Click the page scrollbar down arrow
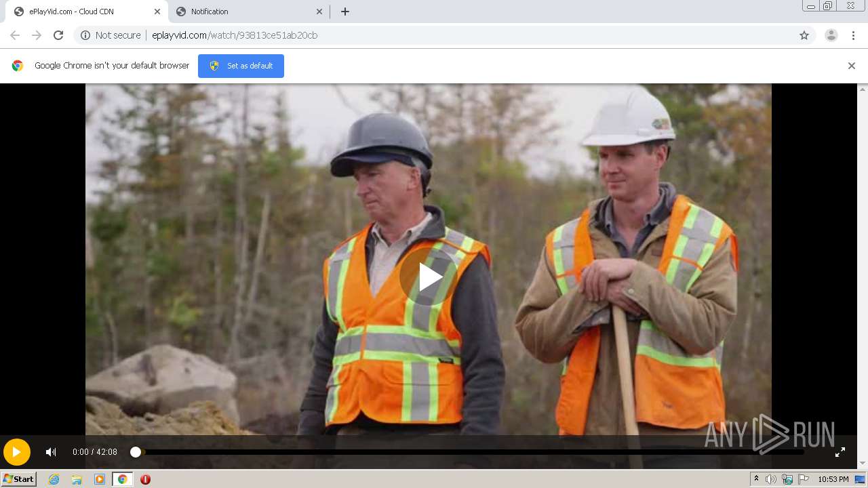 click(863, 464)
